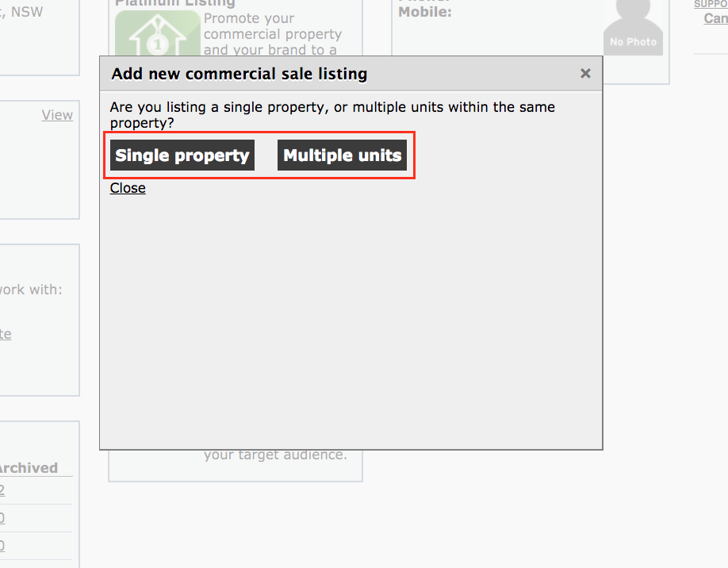The image size is (728, 568).
Task: Click the underlined Close text link
Action: click(128, 188)
